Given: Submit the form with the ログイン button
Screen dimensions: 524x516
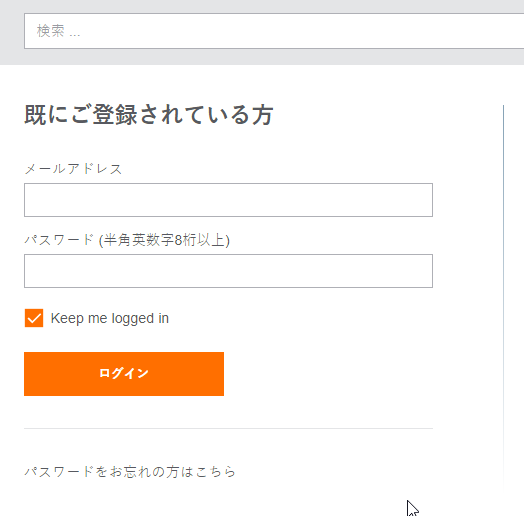Looking at the screenshot, I should pyautogui.click(x=124, y=374).
